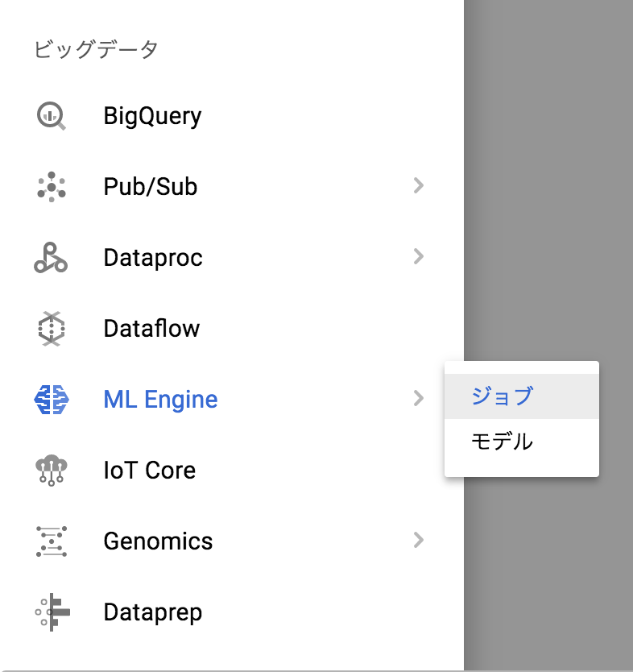Open the BigQuery menu item
633x672 pixels.
point(152,116)
